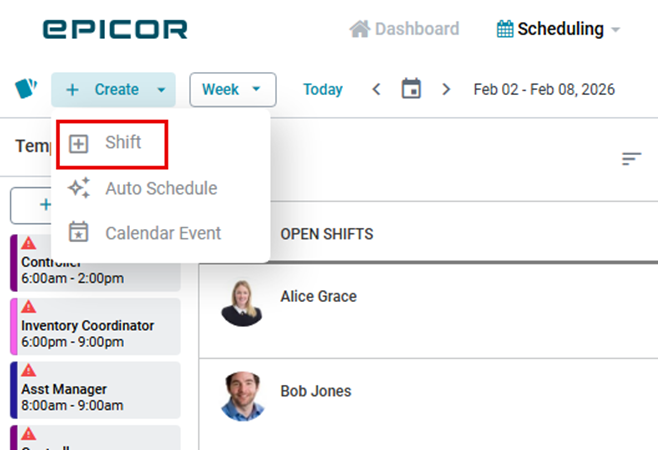
Task: Click Bob Jones's profile photo
Action: point(241,396)
